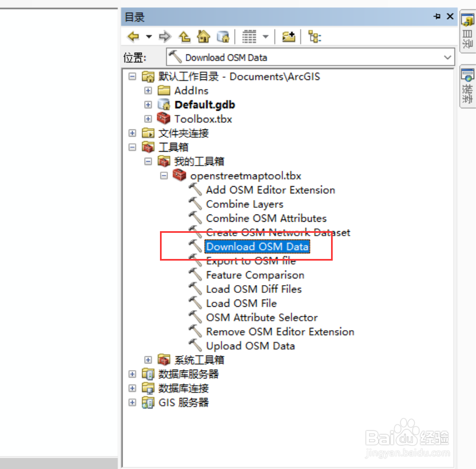Expand the 文件夹连接 node
476x469 pixels.
pos(132,133)
